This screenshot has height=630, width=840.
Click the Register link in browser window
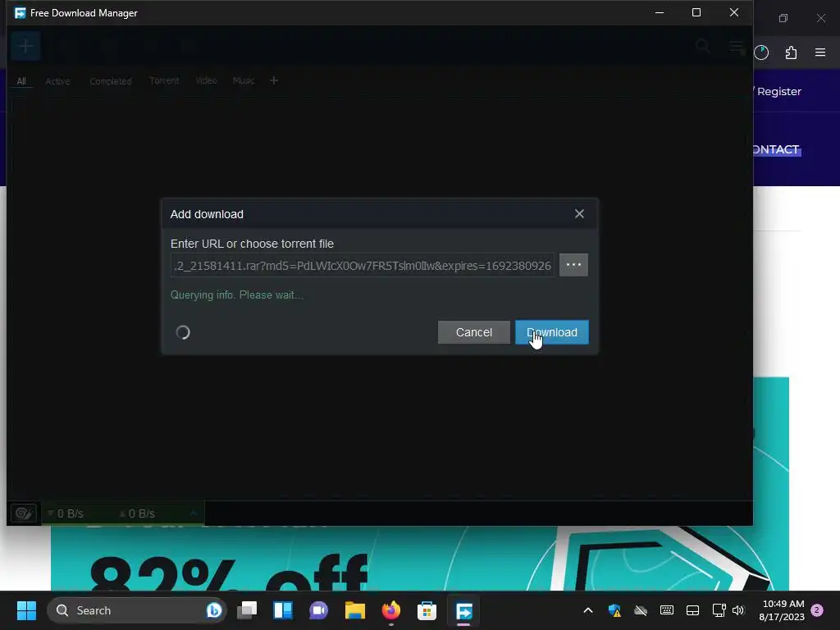779,92
